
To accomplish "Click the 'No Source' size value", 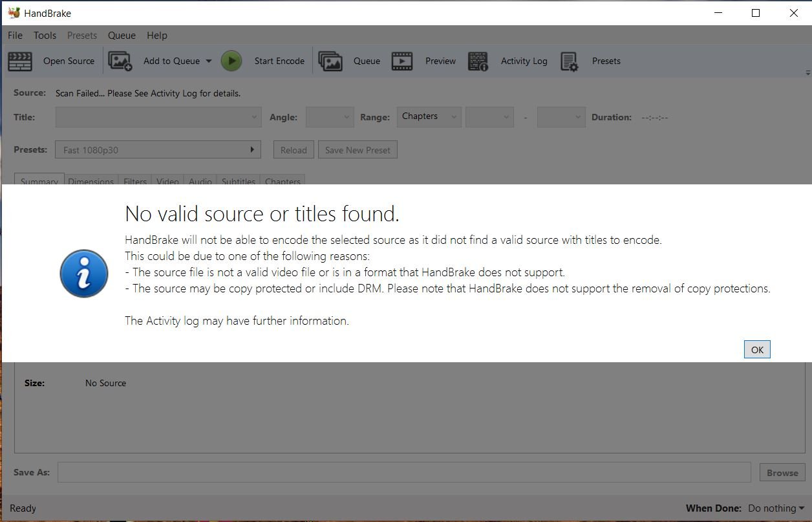I will click(105, 383).
